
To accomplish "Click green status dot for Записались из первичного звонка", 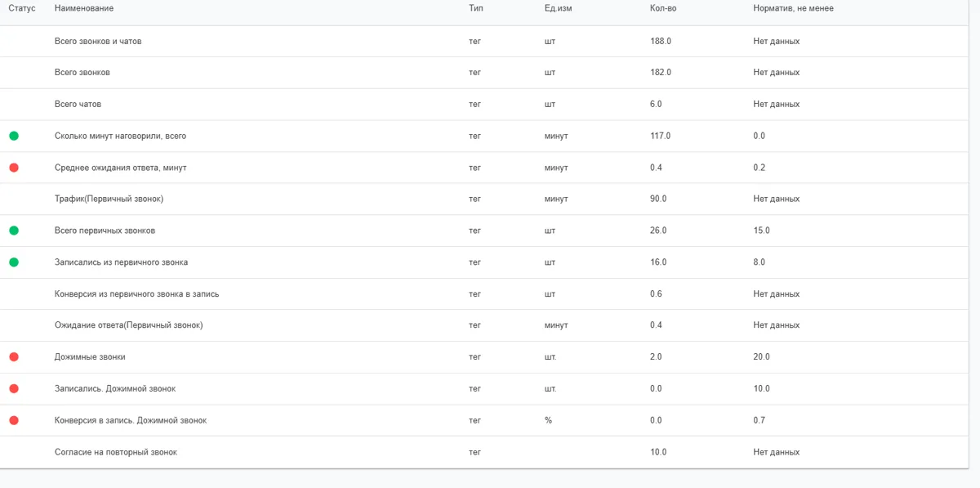I will (14, 262).
